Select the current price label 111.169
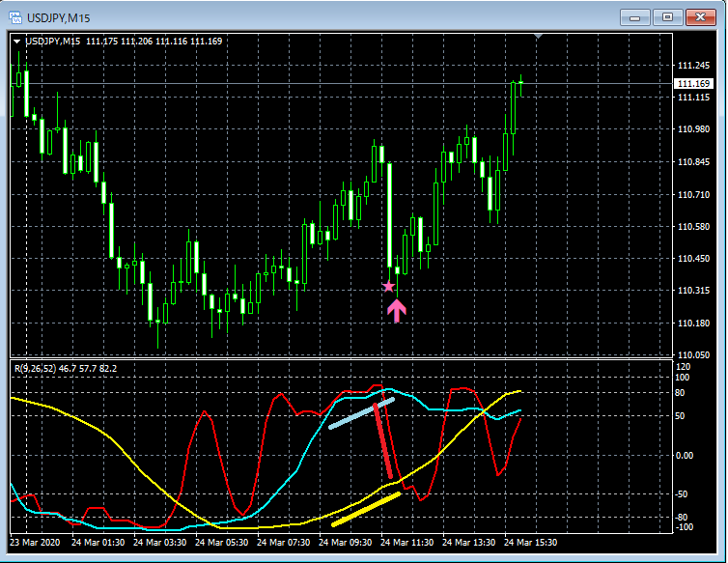 click(x=693, y=84)
